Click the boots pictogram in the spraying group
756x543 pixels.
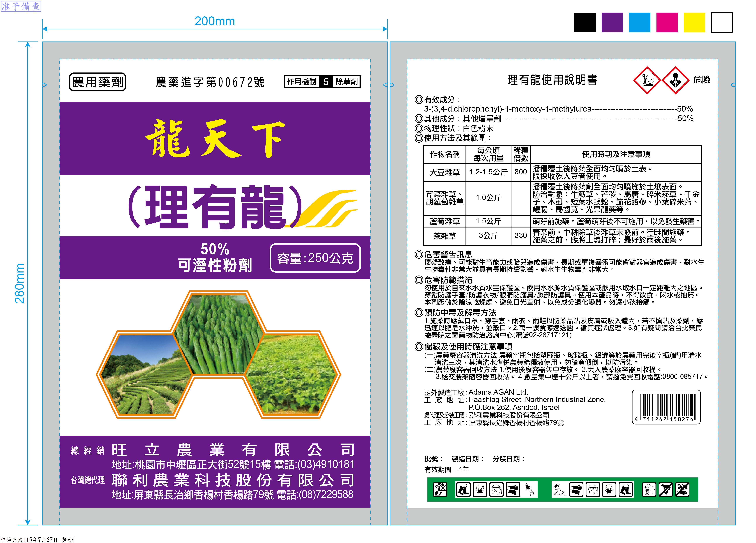626,489
